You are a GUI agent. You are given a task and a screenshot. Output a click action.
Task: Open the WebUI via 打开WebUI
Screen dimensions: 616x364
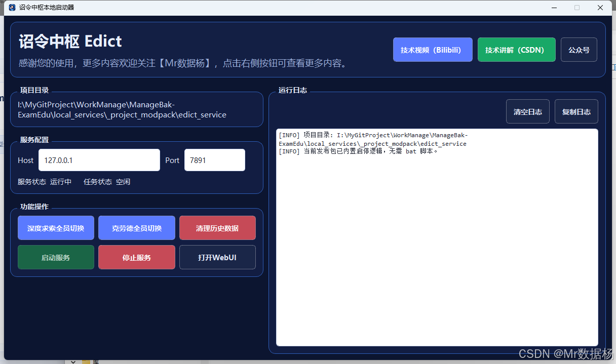click(x=217, y=257)
